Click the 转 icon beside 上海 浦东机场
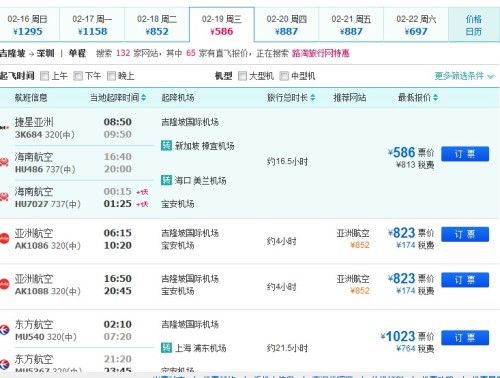 point(166,348)
